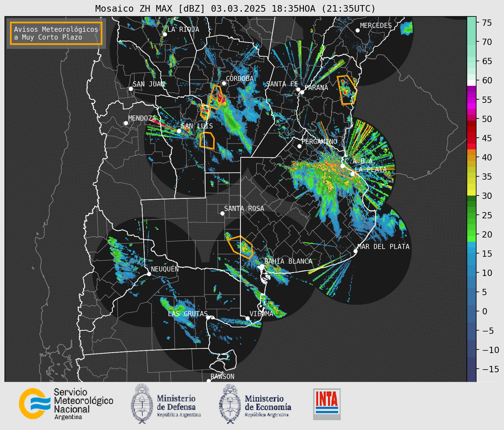Click the 20 value on the dBZ scale
Image resolution: width=504 pixels, height=430 pixels.
(x=487, y=234)
